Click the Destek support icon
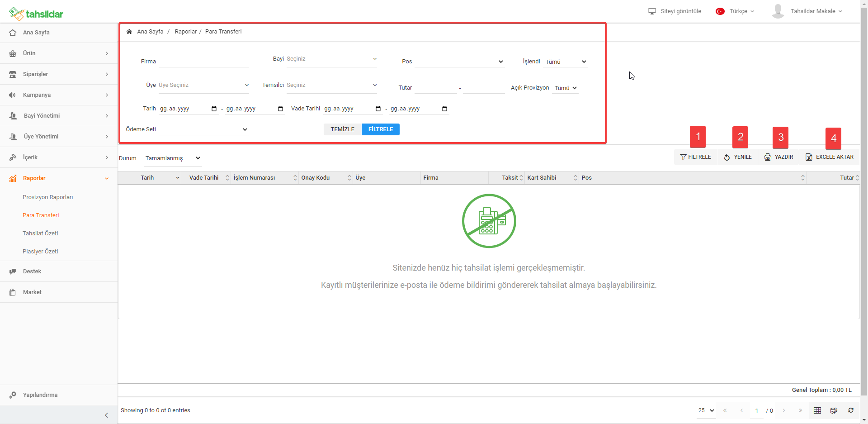The width and height of the screenshot is (868, 424). (13, 272)
